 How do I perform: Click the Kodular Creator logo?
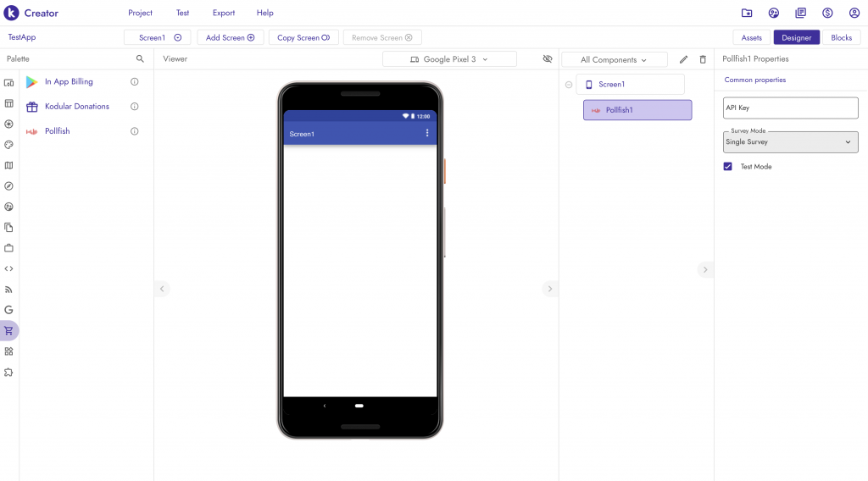pos(31,13)
